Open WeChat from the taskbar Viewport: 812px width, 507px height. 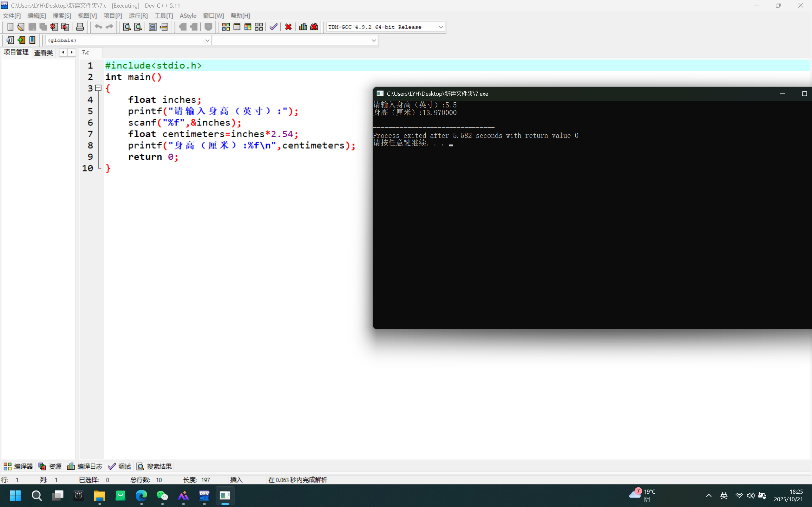(x=162, y=495)
